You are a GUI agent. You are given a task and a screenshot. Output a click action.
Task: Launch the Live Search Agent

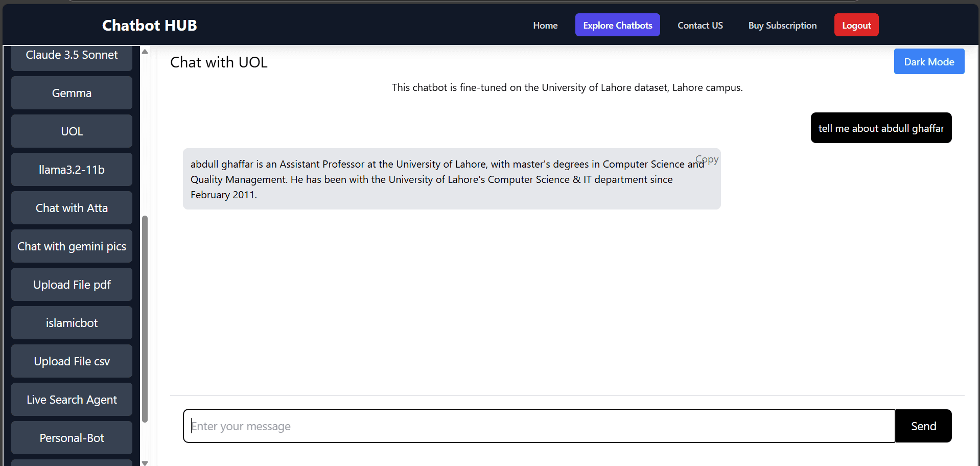coord(72,400)
